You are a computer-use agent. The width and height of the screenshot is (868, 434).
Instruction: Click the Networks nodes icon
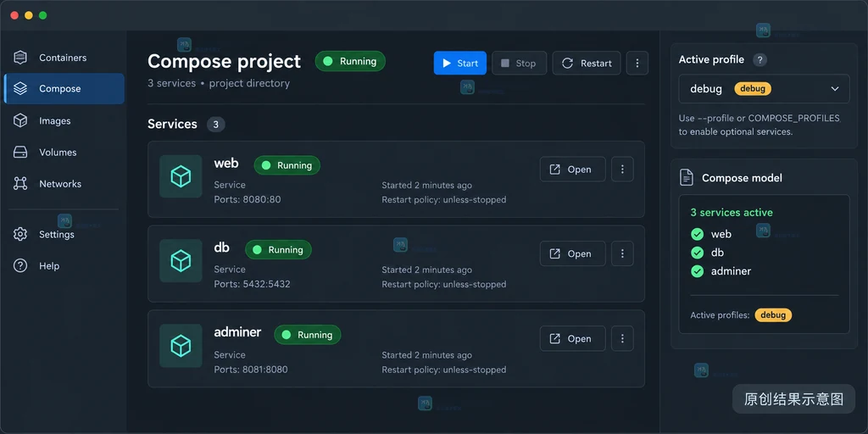(x=20, y=184)
